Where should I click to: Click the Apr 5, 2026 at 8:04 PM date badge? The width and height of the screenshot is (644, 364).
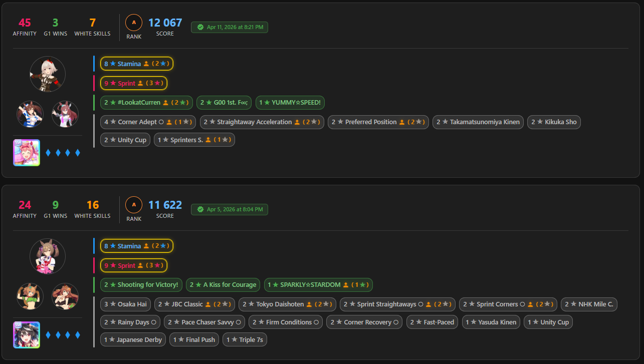230,209
